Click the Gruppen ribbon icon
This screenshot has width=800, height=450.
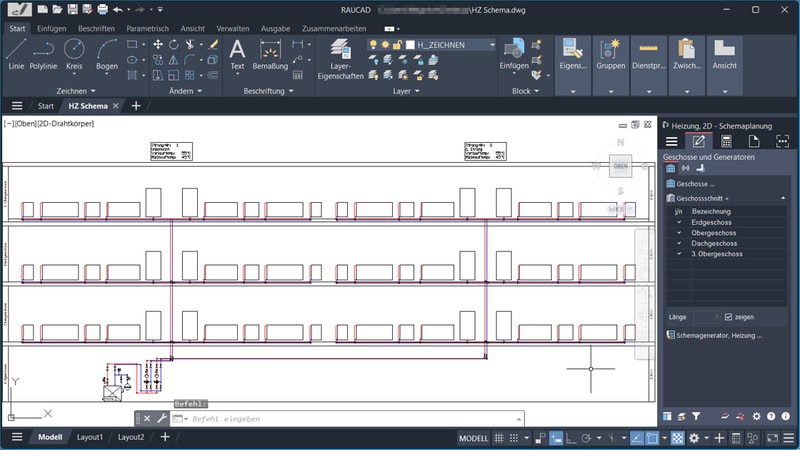(x=609, y=52)
